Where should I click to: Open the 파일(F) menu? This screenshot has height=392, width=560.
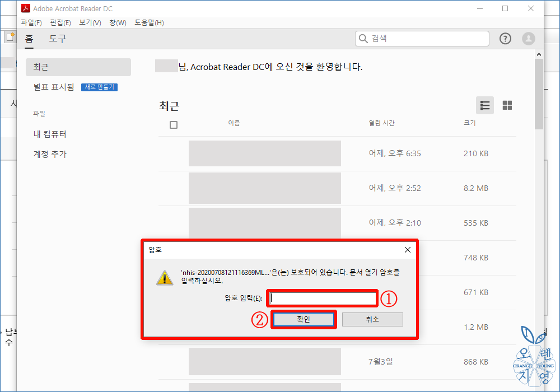tap(31, 23)
